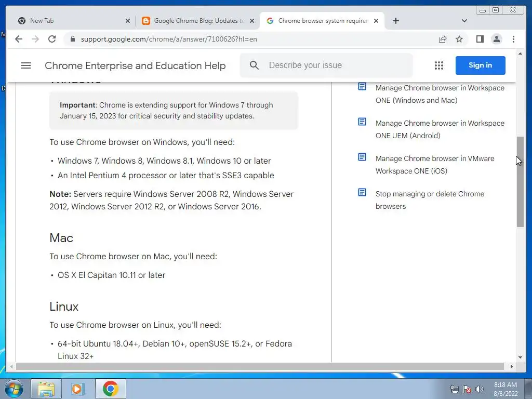Click the forward navigation arrow

(35, 39)
